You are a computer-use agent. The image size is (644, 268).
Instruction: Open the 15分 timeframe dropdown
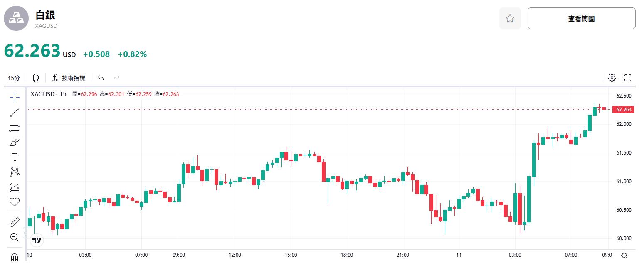(14, 78)
